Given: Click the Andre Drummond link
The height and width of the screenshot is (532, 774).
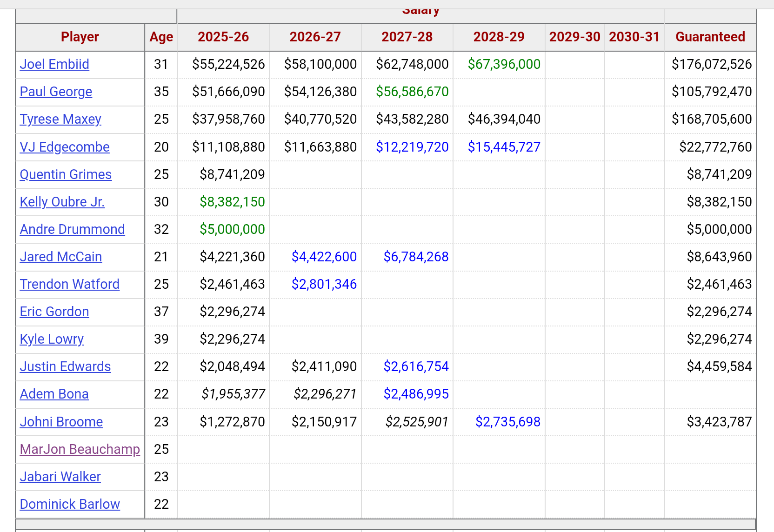Looking at the screenshot, I should tap(72, 229).
